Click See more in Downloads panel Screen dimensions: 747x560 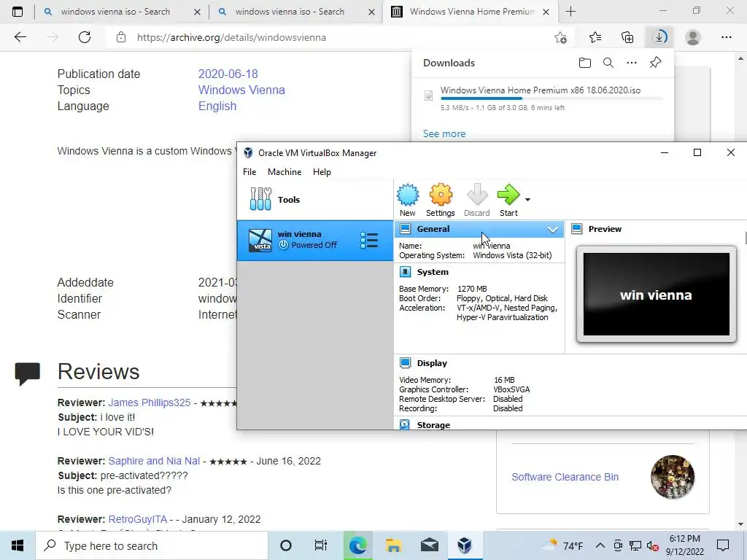(x=444, y=134)
